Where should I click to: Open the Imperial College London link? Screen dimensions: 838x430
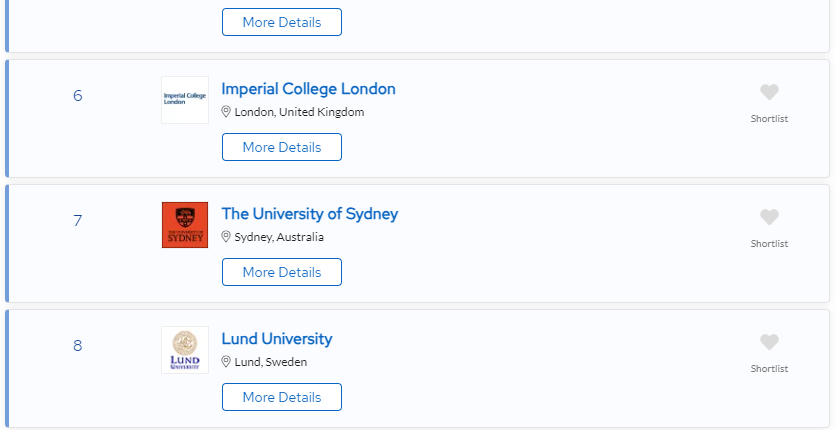[308, 89]
